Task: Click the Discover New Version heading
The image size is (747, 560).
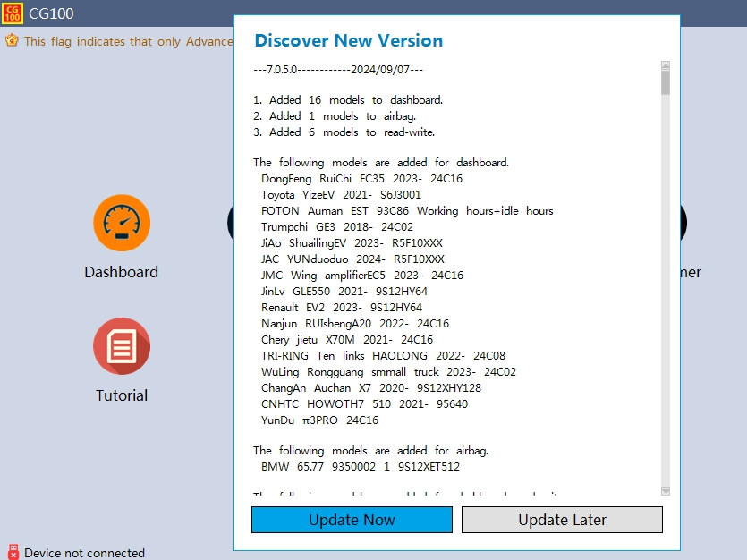Action: pos(349,40)
